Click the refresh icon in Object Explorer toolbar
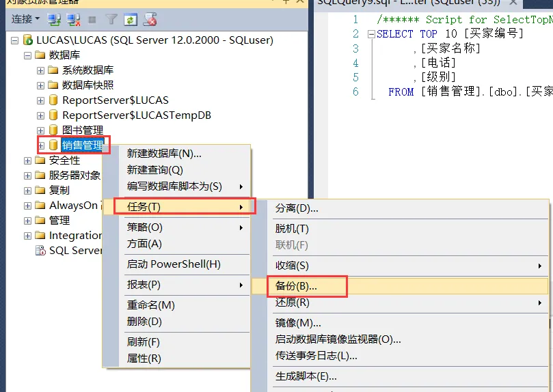The image size is (553, 392). coord(131,20)
